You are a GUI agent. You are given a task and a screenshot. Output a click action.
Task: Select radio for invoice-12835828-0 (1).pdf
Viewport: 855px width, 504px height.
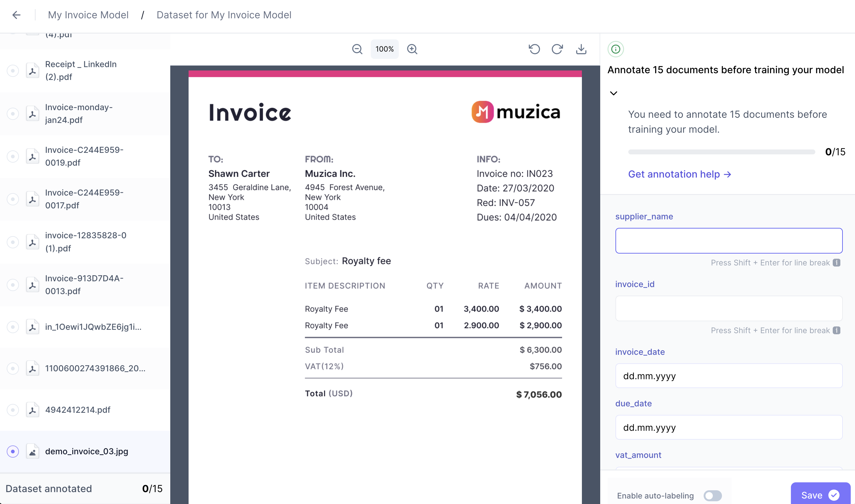pyautogui.click(x=13, y=242)
